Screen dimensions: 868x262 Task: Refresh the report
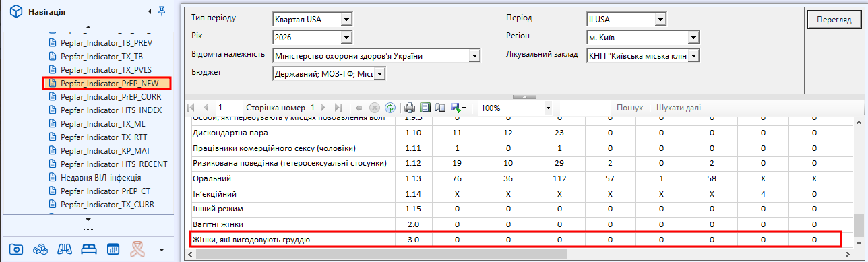pos(390,108)
